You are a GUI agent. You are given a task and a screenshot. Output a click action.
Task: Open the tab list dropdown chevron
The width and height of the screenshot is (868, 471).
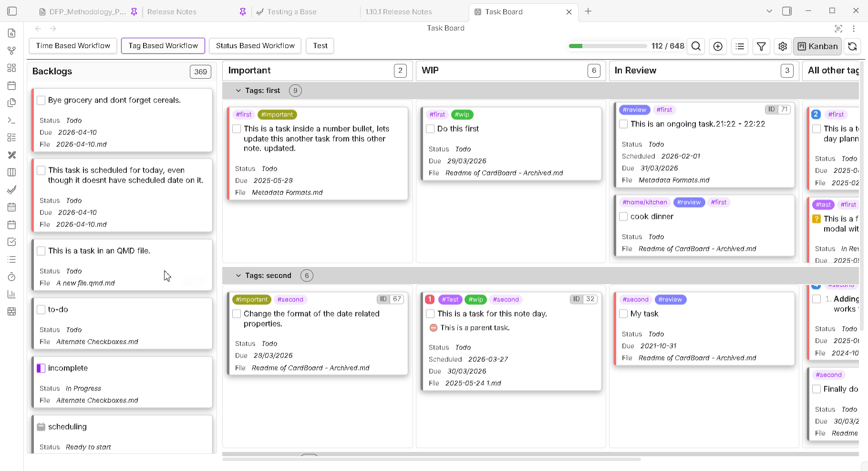pos(769,11)
